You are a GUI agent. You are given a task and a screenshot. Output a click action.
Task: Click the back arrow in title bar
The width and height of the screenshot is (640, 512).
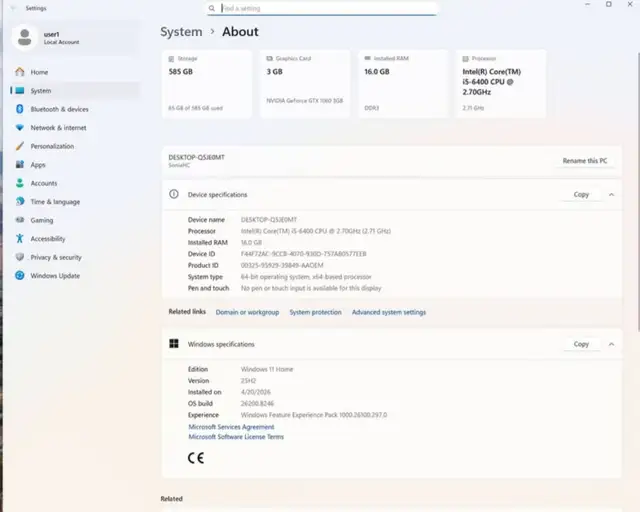click(x=12, y=8)
